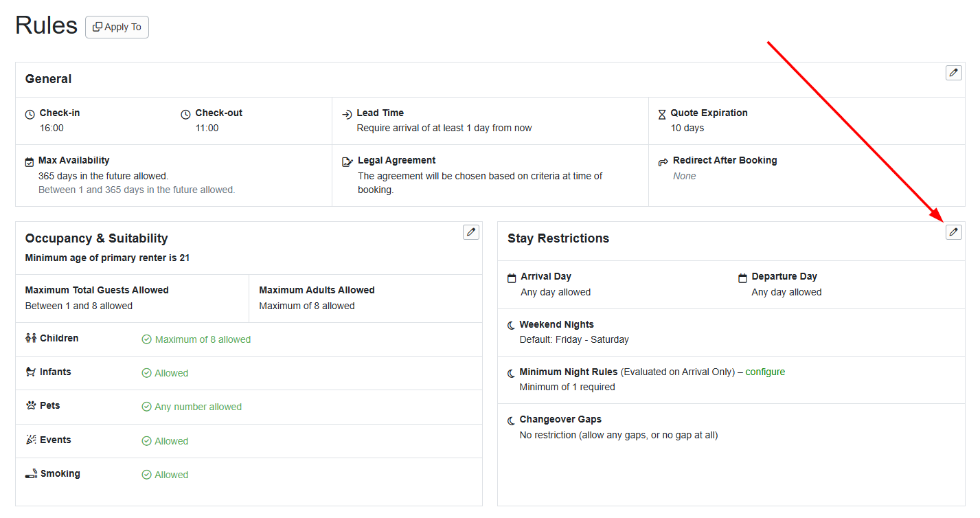Click the Max Availability calendar icon
The width and height of the screenshot is (980, 518).
pos(28,161)
